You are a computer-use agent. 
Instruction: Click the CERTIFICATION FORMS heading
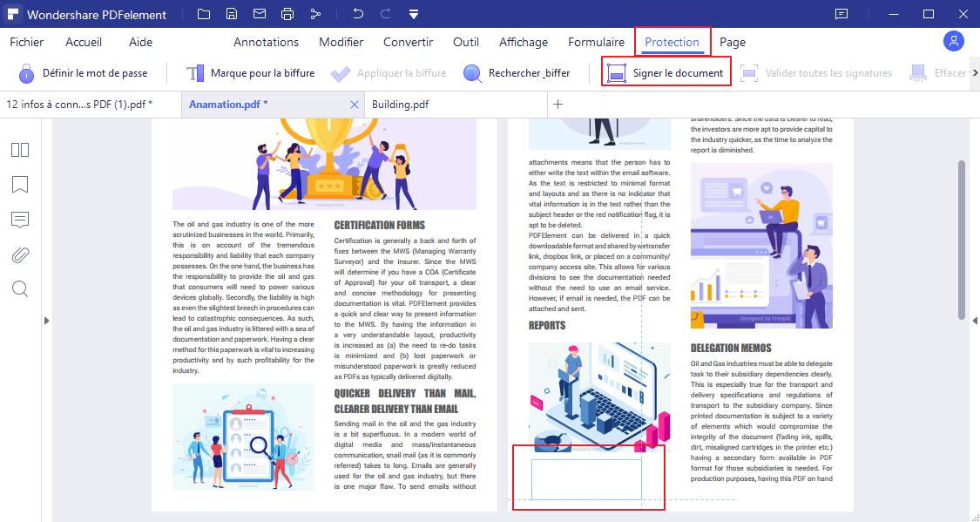coord(380,225)
